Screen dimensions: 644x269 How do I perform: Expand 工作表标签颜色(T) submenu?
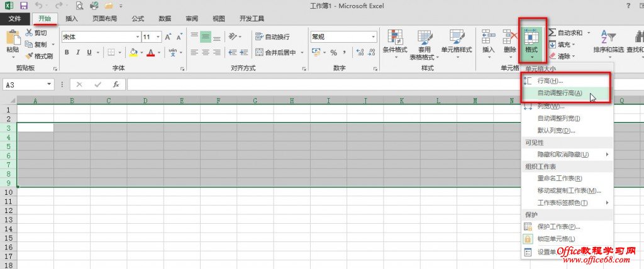coord(567,202)
